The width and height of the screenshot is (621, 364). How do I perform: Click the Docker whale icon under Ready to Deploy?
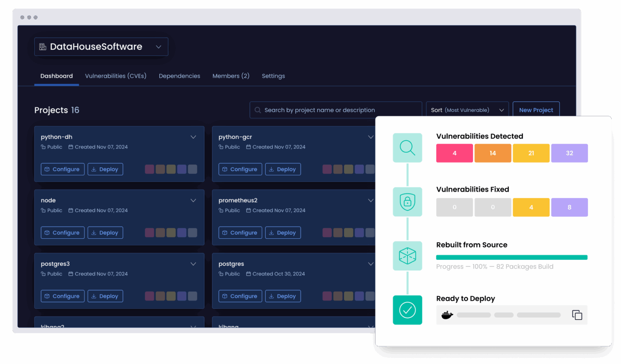point(447,315)
